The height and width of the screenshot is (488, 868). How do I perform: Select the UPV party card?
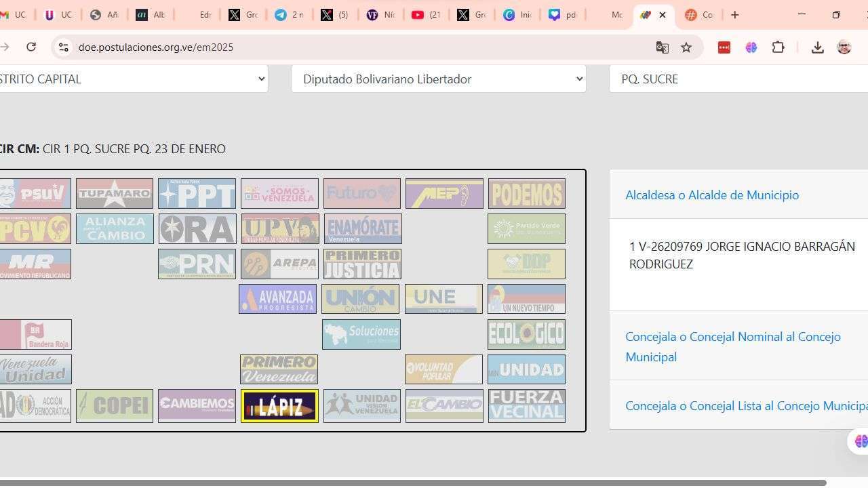click(x=279, y=228)
